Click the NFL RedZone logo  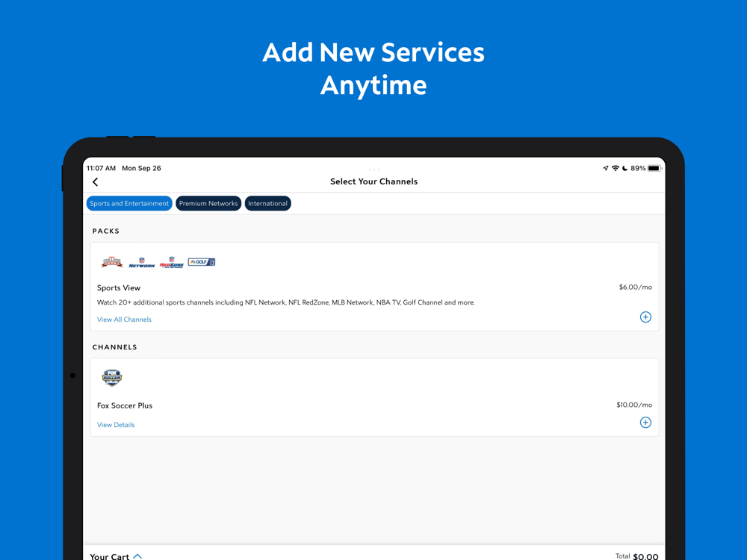[172, 262]
